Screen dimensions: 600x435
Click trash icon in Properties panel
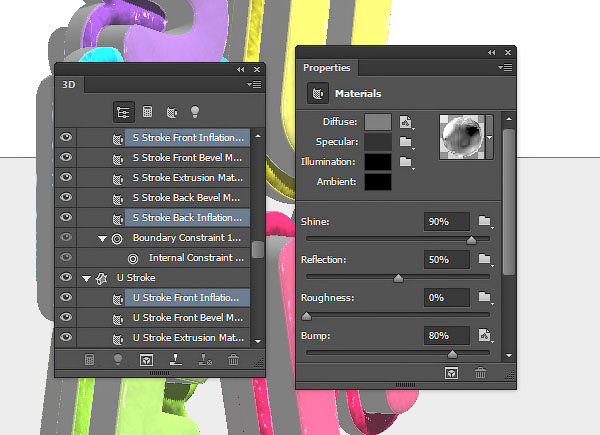[x=481, y=373]
